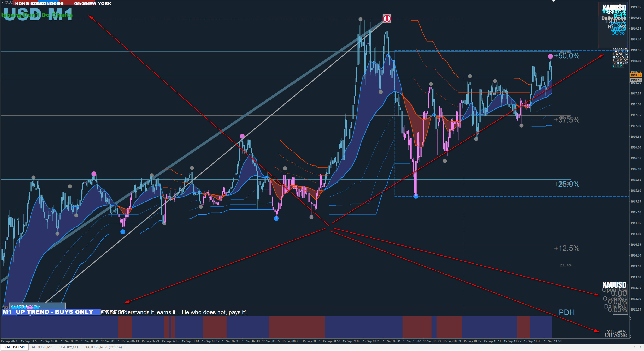Click the PDH level label
The image size is (644, 351).
(566, 312)
